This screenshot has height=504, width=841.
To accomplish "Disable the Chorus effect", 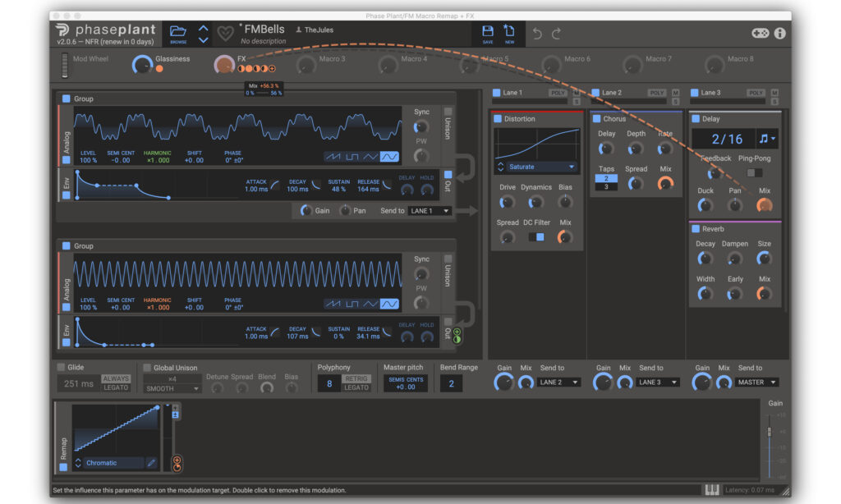I will pyautogui.click(x=596, y=118).
